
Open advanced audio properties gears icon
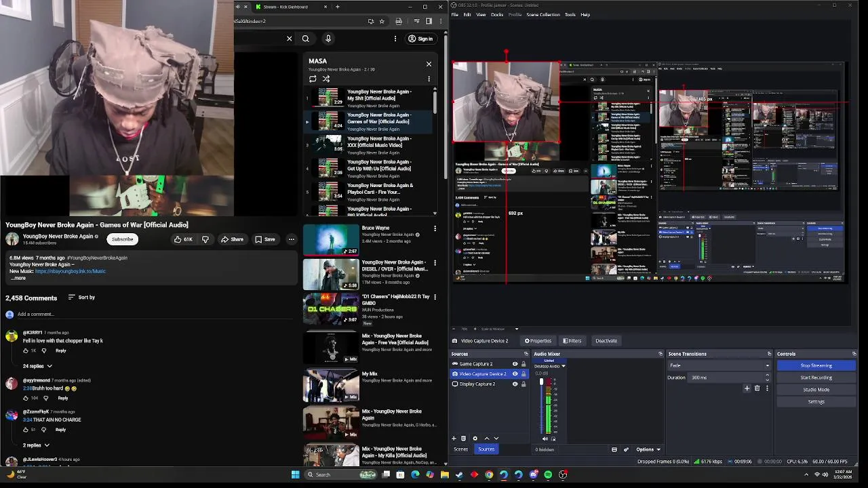coord(626,449)
